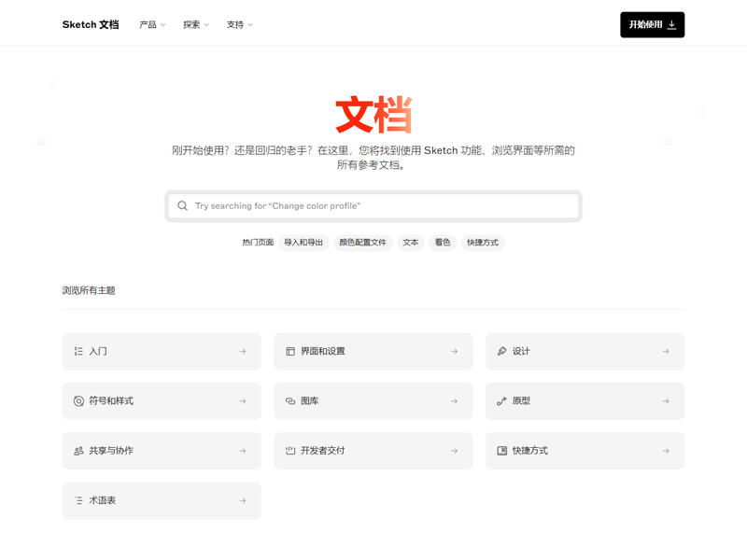Click inside the documentation search field
This screenshot has width=747, height=560.
[373, 205]
